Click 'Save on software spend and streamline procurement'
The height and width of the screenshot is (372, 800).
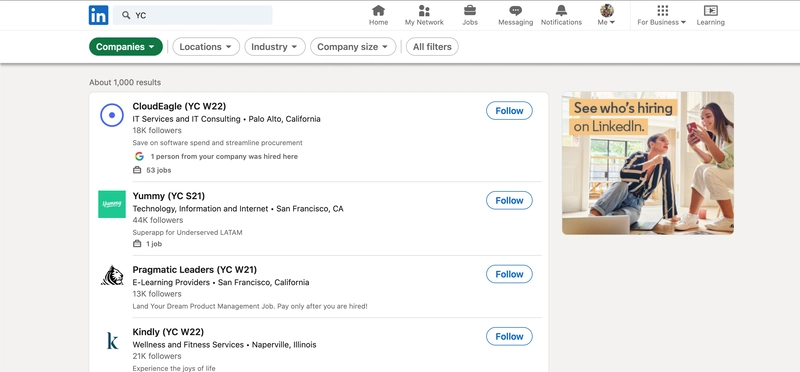pos(217,143)
